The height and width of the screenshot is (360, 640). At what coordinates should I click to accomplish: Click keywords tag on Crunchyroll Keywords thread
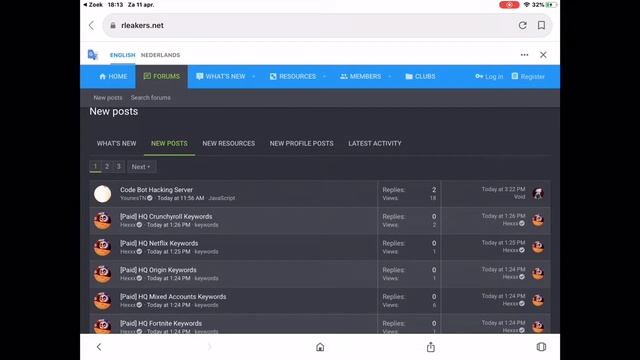(206, 225)
